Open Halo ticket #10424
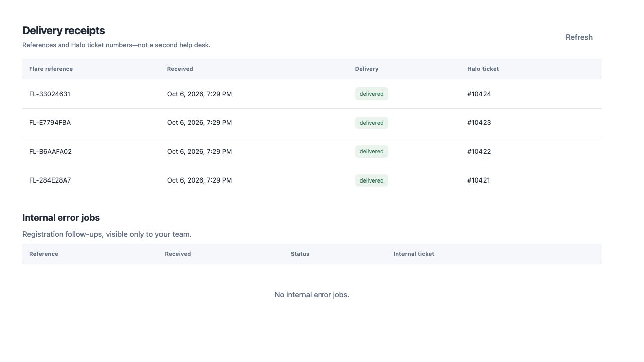This screenshot has height=362, width=644. coord(479,94)
